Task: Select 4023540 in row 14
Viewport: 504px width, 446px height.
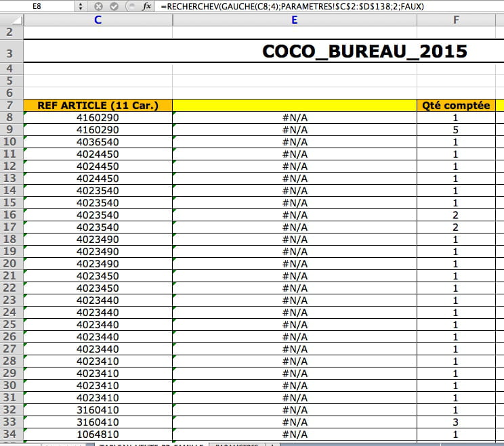Action: click(98, 191)
